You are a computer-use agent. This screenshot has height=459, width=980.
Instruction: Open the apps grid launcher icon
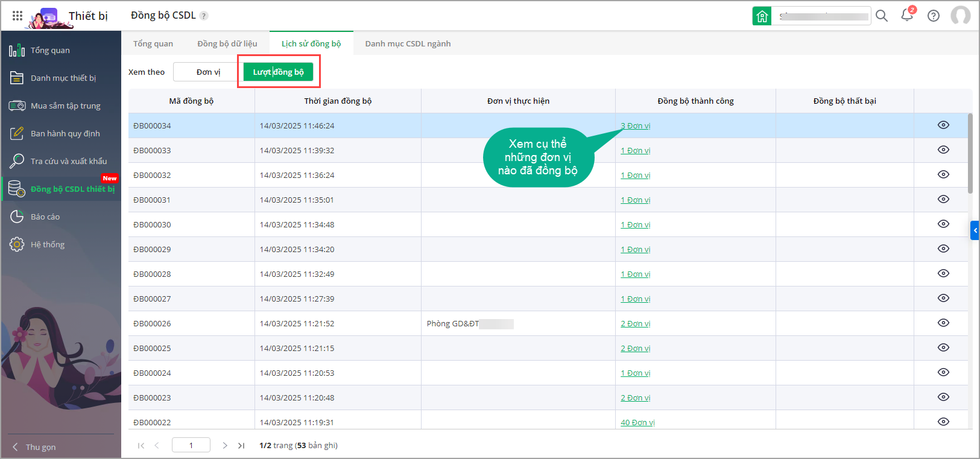tap(17, 16)
